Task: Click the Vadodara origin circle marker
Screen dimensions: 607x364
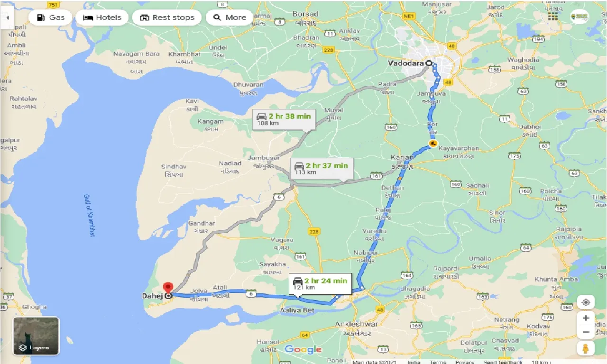Action: [429, 63]
